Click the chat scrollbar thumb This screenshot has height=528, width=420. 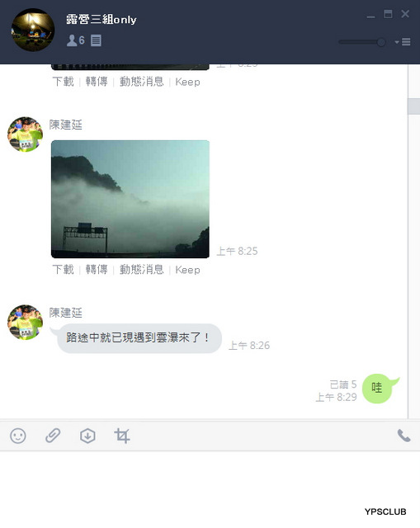(413, 106)
